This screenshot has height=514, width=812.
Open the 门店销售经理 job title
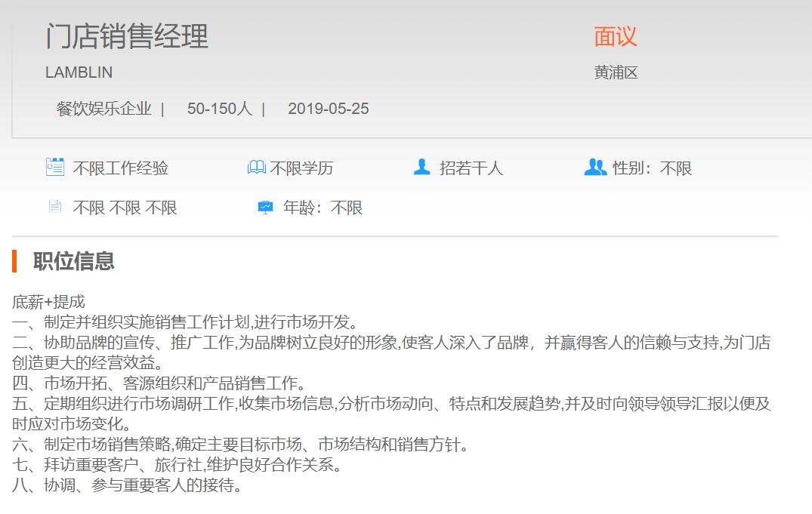click(127, 36)
